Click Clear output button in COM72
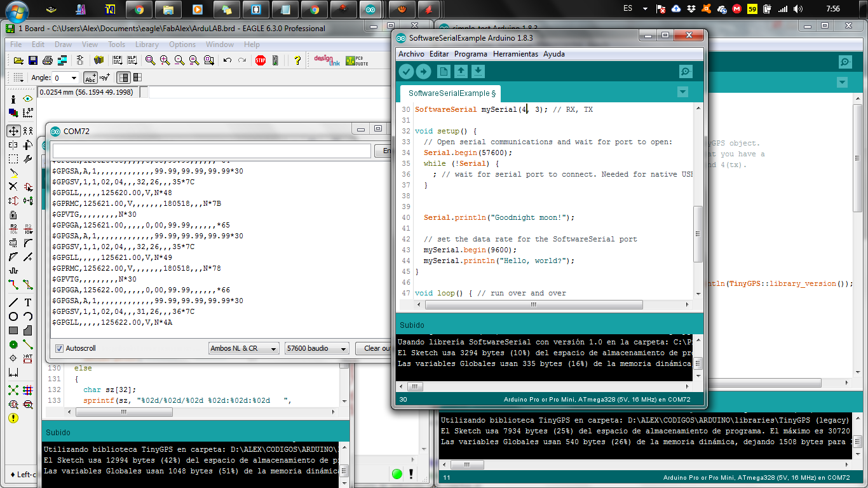The height and width of the screenshot is (488, 868). (x=375, y=348)
